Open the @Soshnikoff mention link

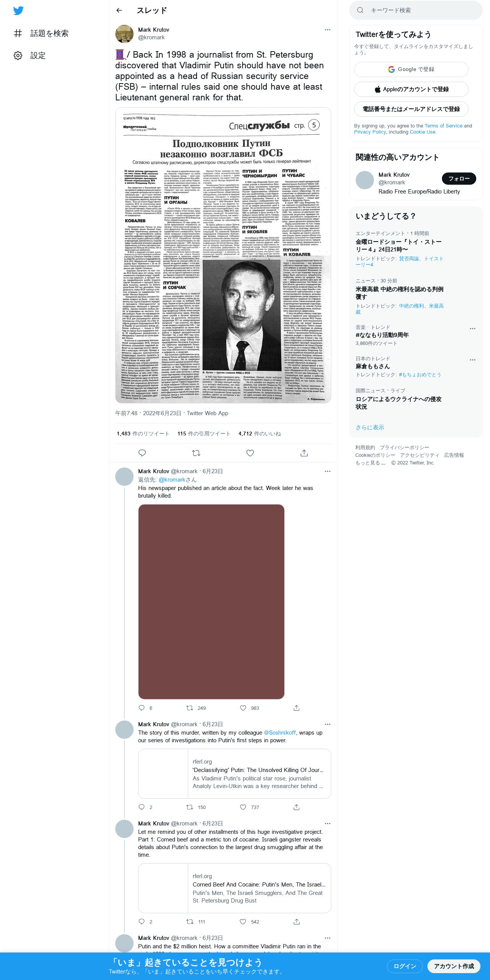(280, 733)
